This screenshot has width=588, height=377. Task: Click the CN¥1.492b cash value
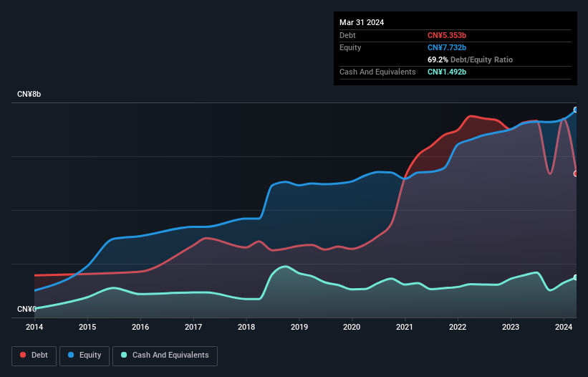click(447, 72)
